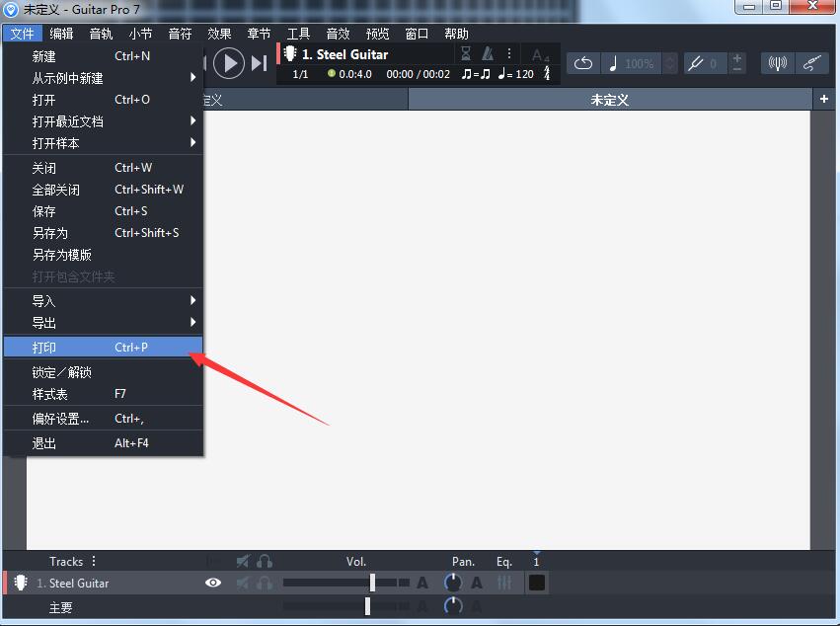Image resolution: width=840 pixels, height=626 pixels.
Task: Enable the count-in hourglass icon
Action: pyautogui.click(x=466, y=52)
